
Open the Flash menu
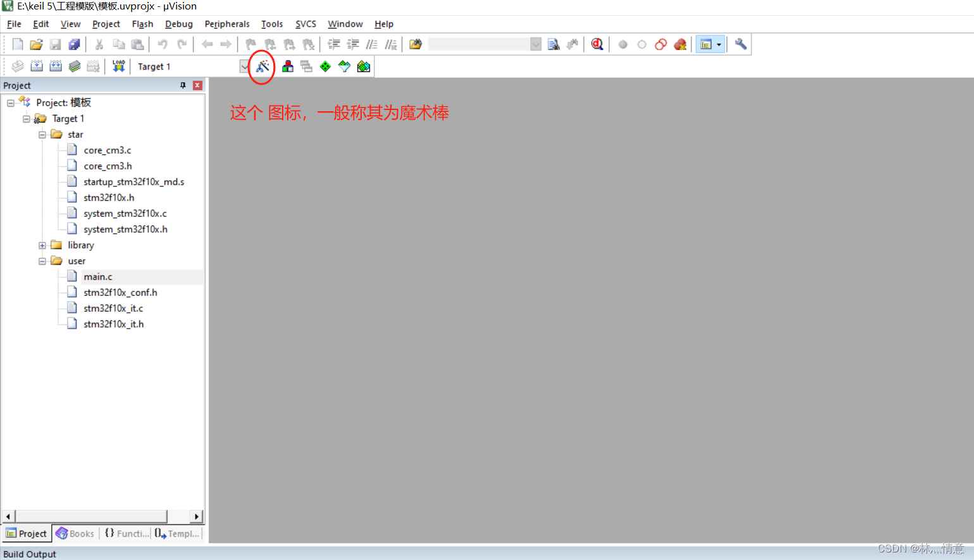coord(142,24)
